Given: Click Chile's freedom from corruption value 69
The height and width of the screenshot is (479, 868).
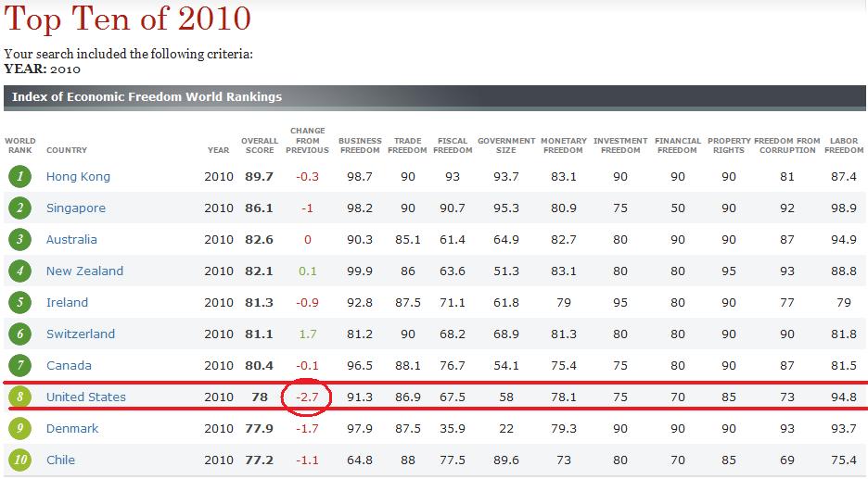Looking at the screenshot, I should (786, 460).
